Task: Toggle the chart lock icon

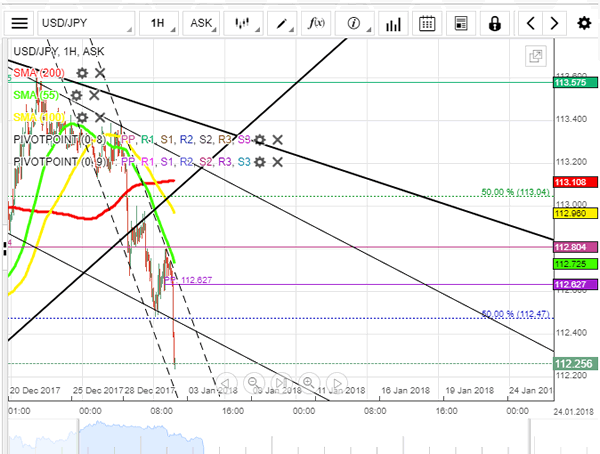Action: (x=495, y=23)
